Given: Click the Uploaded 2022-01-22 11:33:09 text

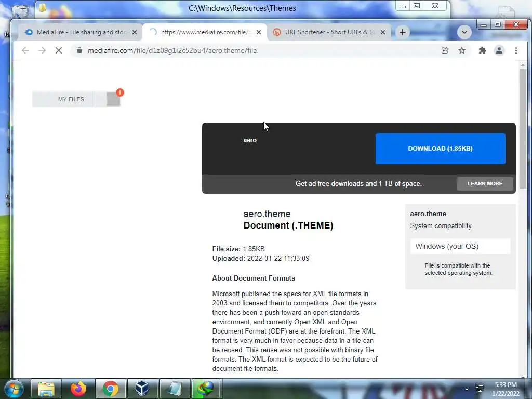Looking at the screenshot, I should [x=261, y=259].
